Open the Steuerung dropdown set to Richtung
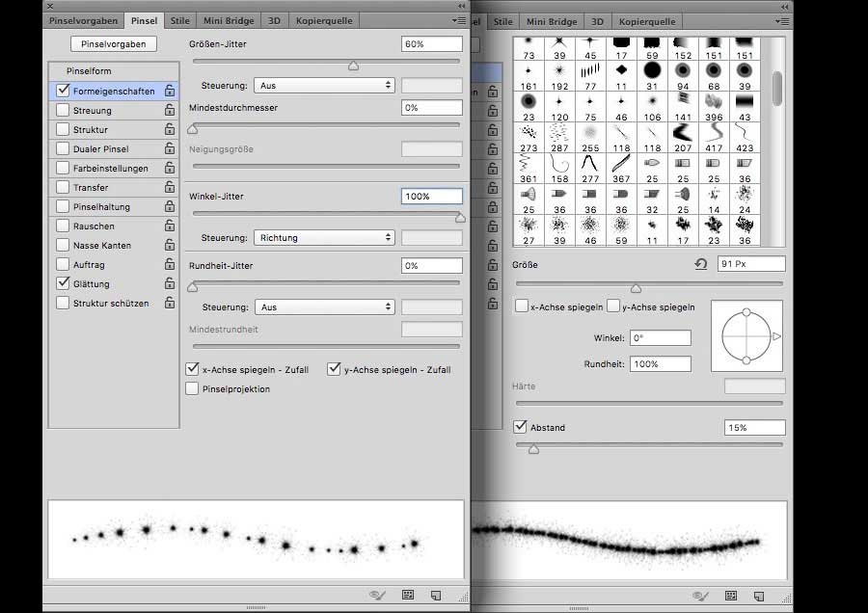 click(x=324, y=237)
